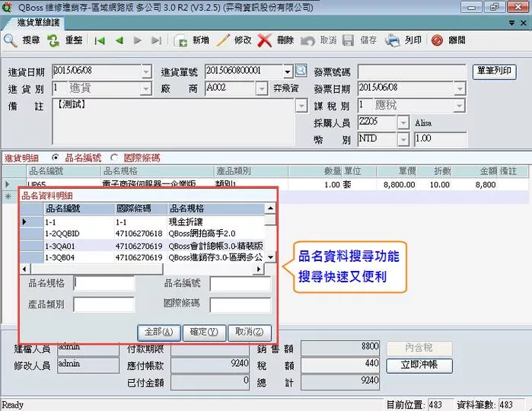532x411 pixels.
Task: Click the 列印 printer icon
Action: [393, 40]
